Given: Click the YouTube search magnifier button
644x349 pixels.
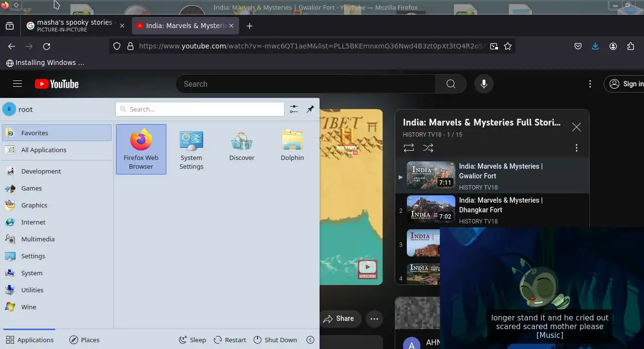Looking at the screenshot, I should pos(451,84).
